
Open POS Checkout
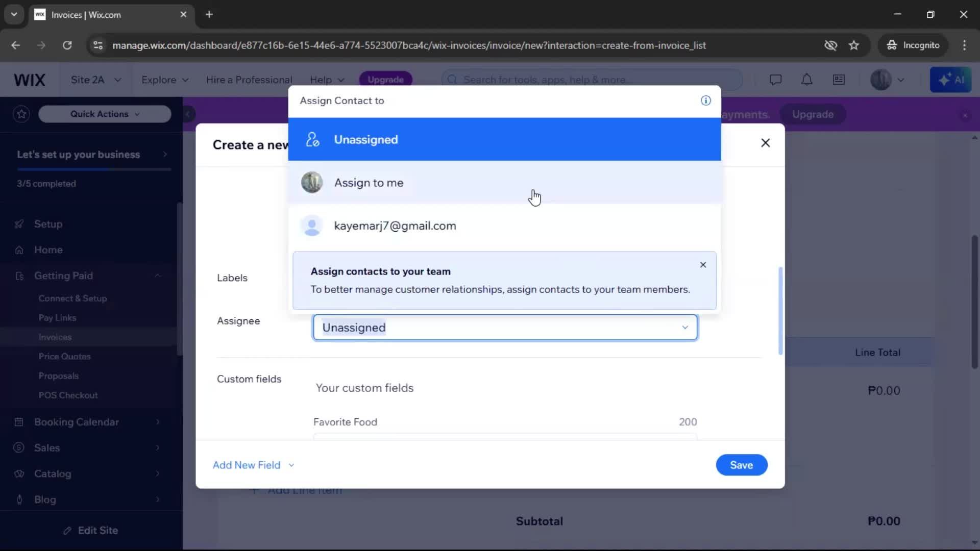68,395
